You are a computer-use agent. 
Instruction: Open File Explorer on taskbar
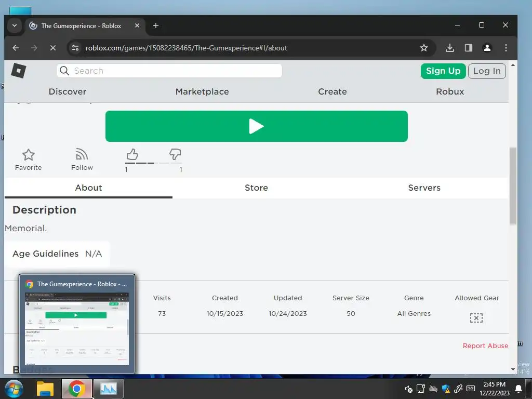[45, 389]
